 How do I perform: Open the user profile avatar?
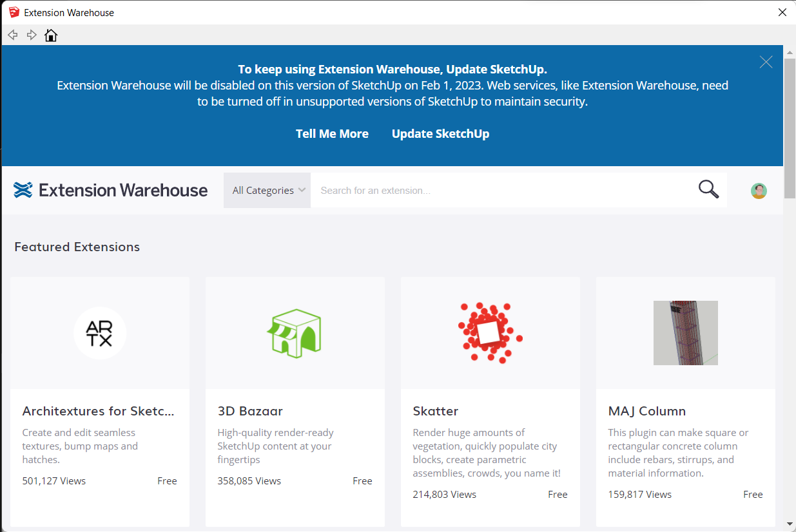click(x=759, y=191)
